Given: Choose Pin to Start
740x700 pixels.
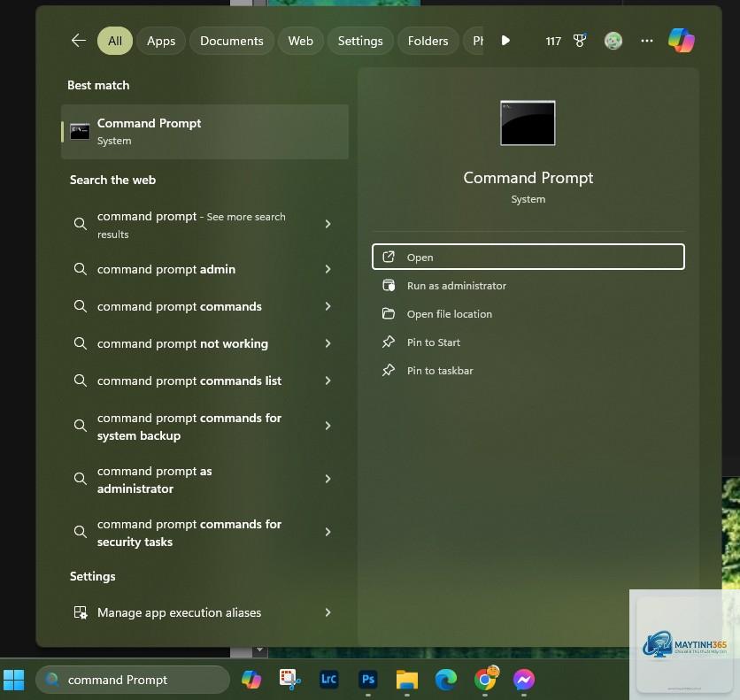Looking at the screenshot, I should click(528, 342).
